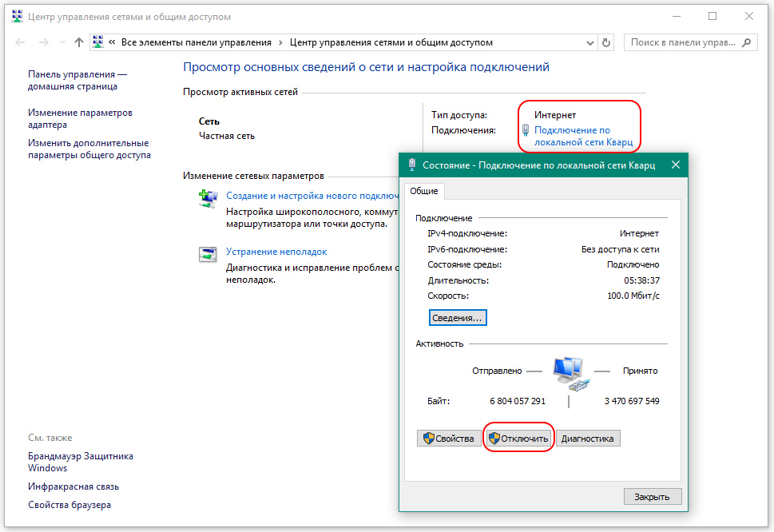Open recent locations dropdown arrow
Viewport: 774px width, 532px height.
pyautogui.click(x=62, y=42)
